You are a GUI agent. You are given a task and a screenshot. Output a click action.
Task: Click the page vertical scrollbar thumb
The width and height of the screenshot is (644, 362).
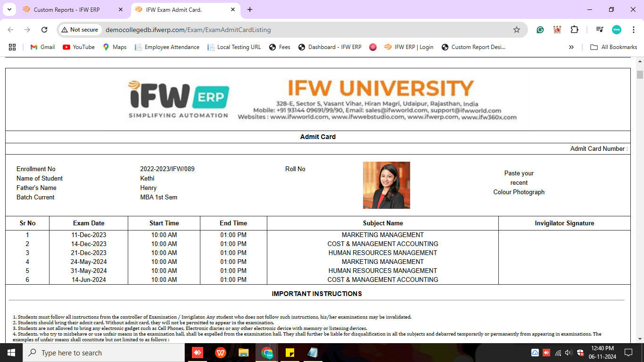[x=640, y=74]
